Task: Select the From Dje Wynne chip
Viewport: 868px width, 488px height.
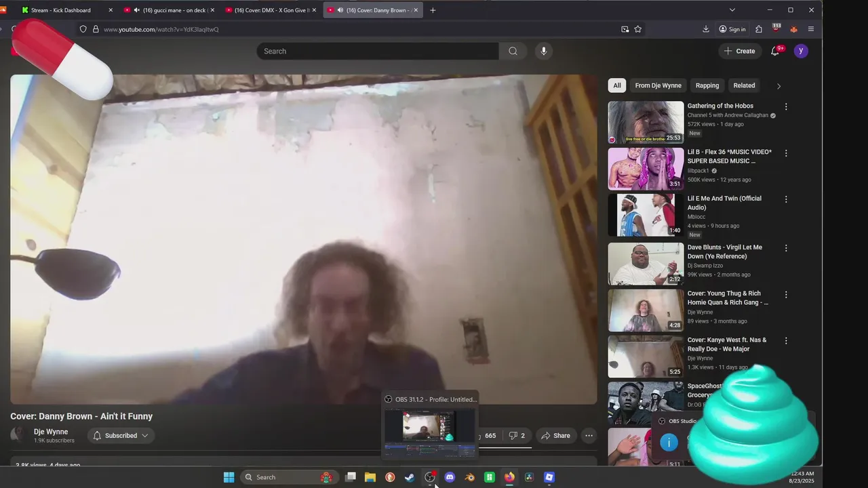Action: [658, 85]
